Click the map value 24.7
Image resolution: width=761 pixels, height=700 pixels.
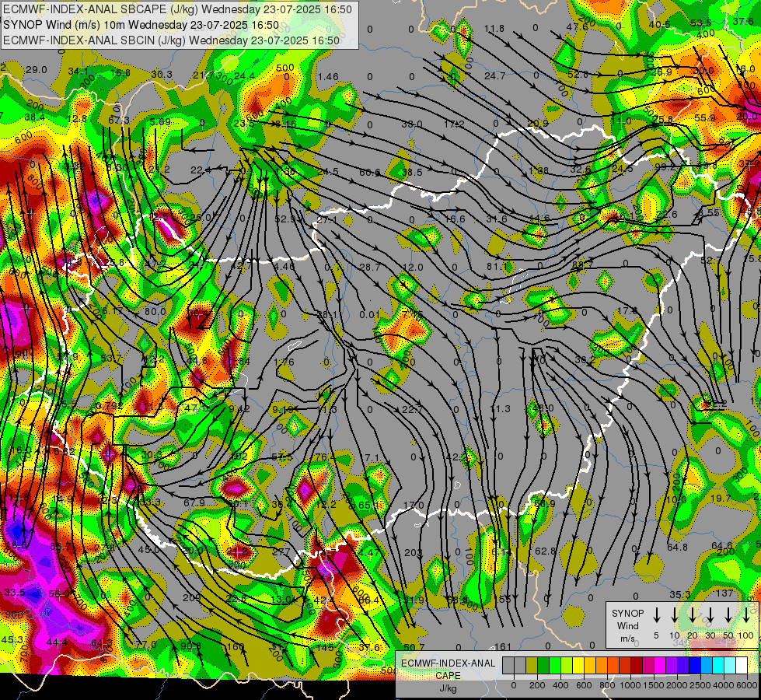(494, 75)
